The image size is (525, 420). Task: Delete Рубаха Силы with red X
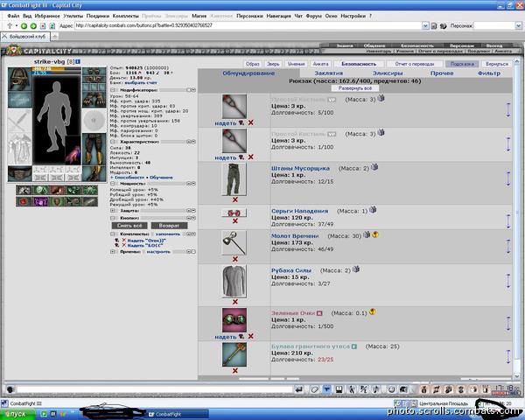tap(235, 301)
